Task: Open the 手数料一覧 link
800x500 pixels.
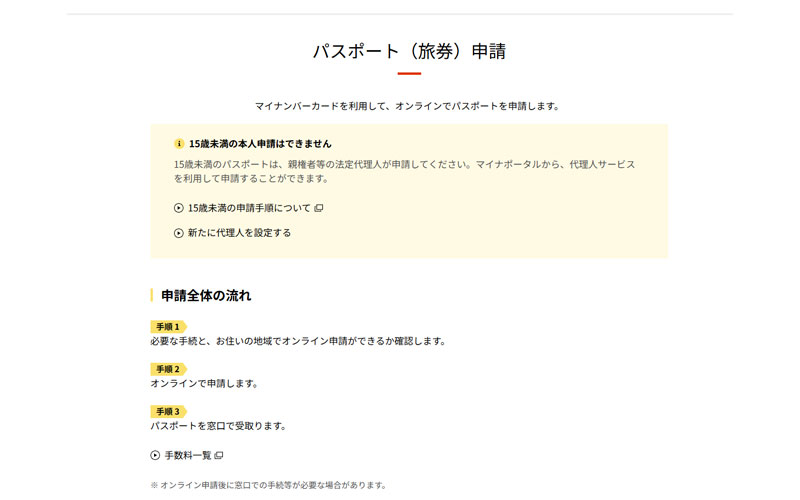Action: click(188, 456)
